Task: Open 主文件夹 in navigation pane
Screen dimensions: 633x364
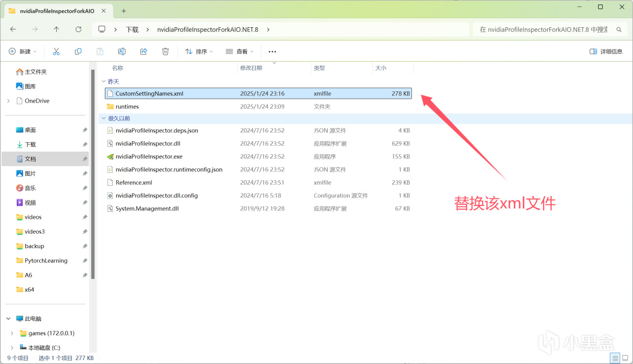Action: (x=36, y=72)
